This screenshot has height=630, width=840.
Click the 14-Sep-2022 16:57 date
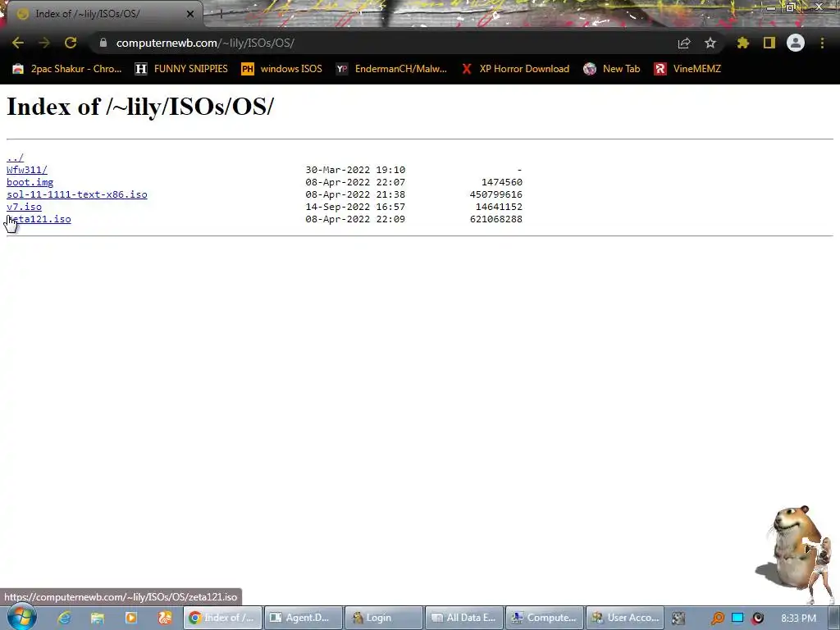[355, 207]
